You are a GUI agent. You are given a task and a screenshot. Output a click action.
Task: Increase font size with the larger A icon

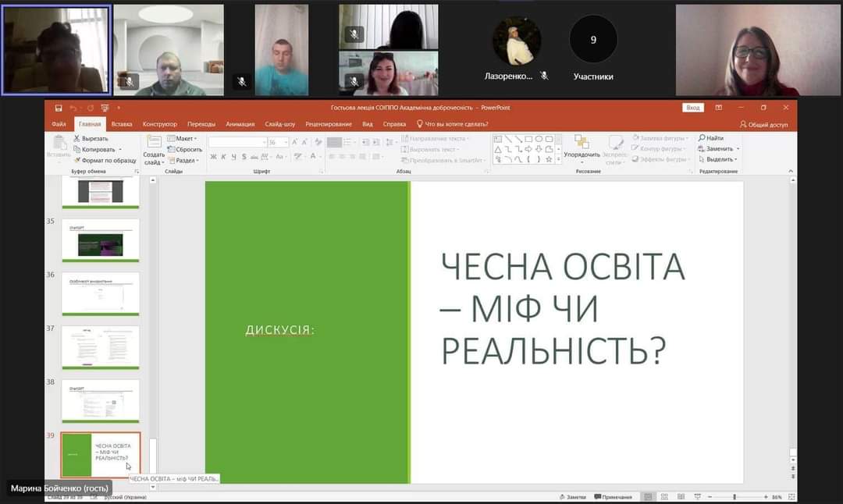click(x=294, y=142)
